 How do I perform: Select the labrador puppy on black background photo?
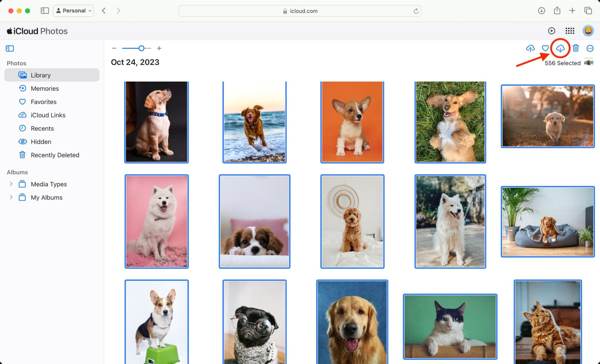[157, 122]
